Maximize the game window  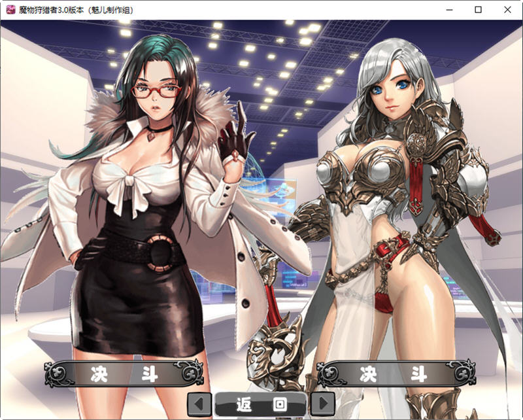coord(478,10)
